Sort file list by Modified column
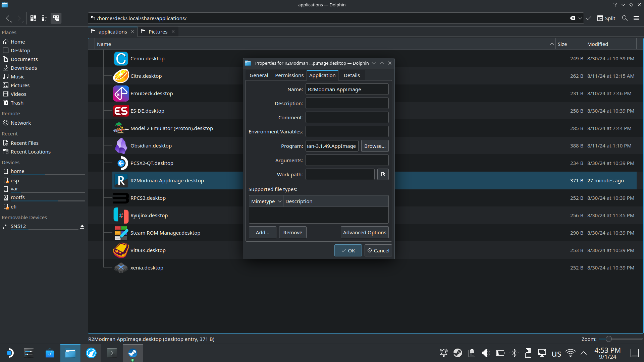The height and width of the screenshot is (362, 644). [610, 44]
